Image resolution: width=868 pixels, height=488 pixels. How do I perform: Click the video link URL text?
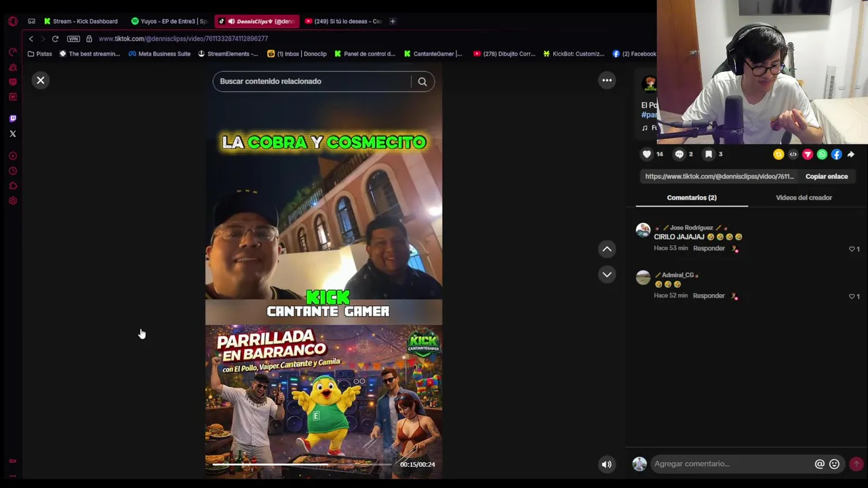719,176
